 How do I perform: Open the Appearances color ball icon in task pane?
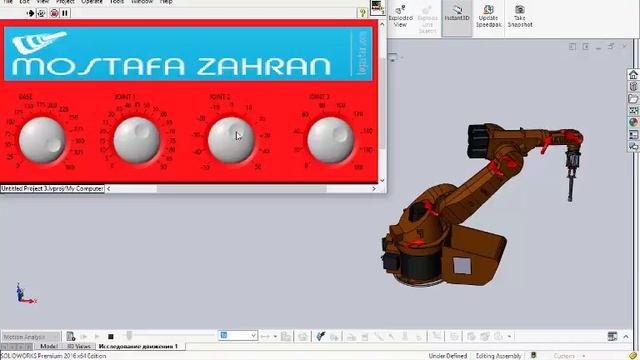click(633, 122)
